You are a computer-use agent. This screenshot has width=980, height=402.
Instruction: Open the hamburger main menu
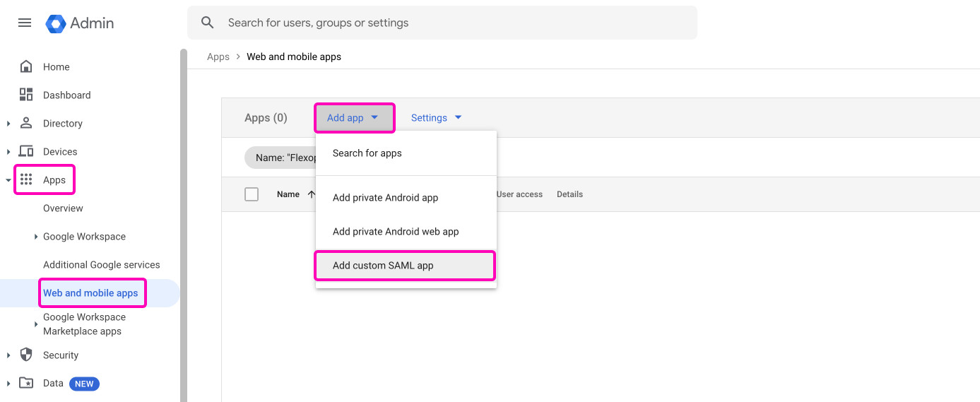(25, 23)
